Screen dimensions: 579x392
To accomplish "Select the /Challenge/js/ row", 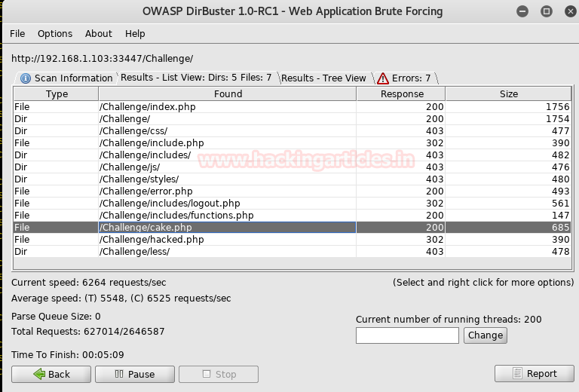I will coord(293,167).
